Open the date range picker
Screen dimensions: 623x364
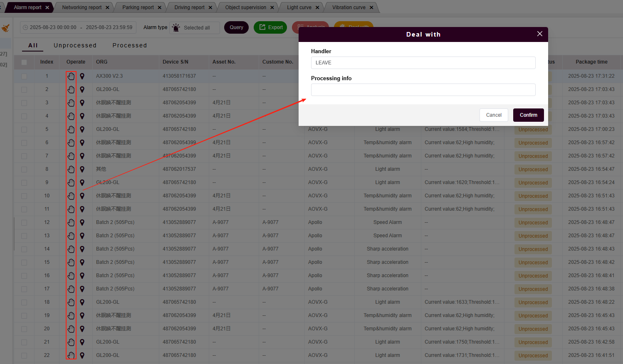[x=78, y=28]
